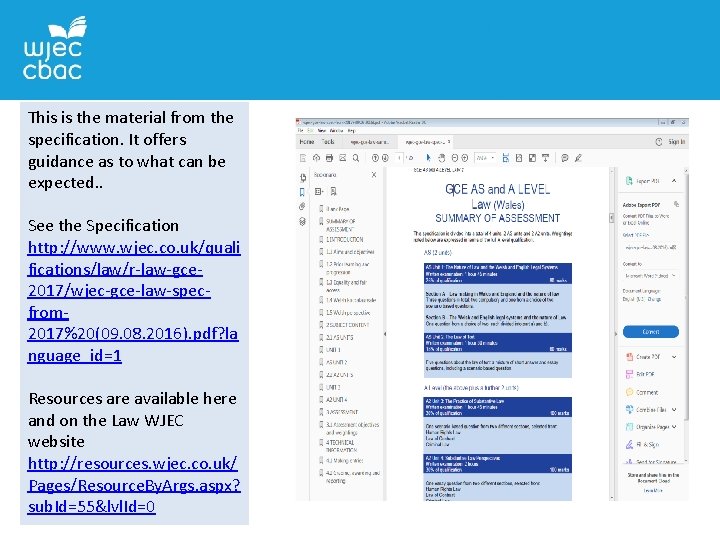Click the Fit width scrolling icon
This screenshot has height=540, width=720.
506,158
